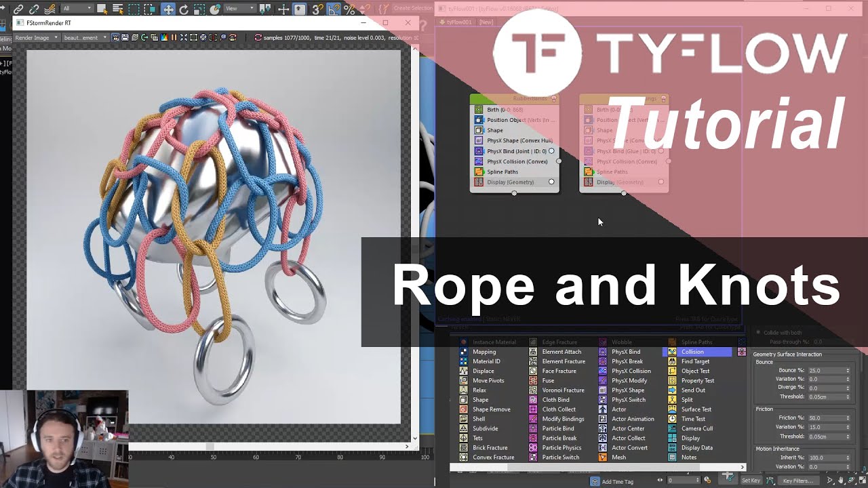Image resolution: width=868 pixels, height=488 pixels.
Task: Select the Move transform tool in 3ds Max toolbar
Action: coord(167,9)
